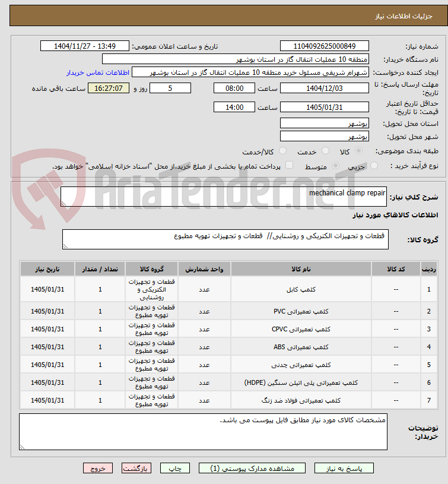The image size is (448, 484).
Task: Select the کالا radio button
Action: click(358, 151)
